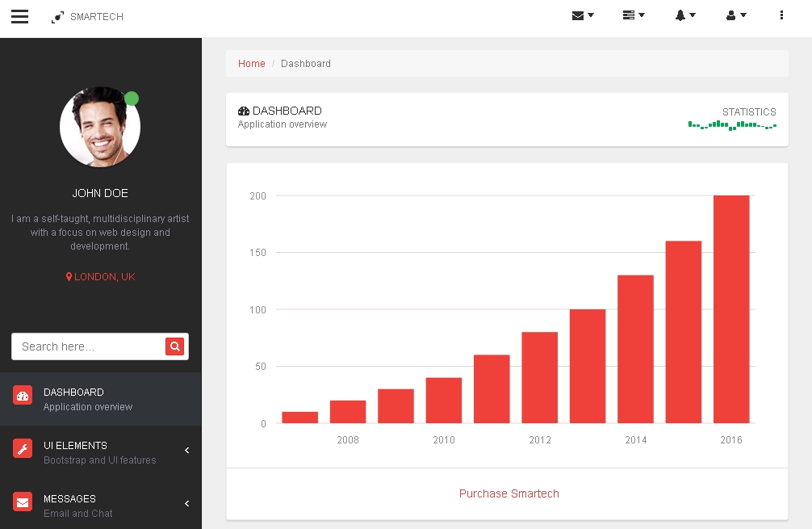Viewport: 812px width, 529px height.
Task: Open the user account dropdown
Action: click(x=736, y=15)
